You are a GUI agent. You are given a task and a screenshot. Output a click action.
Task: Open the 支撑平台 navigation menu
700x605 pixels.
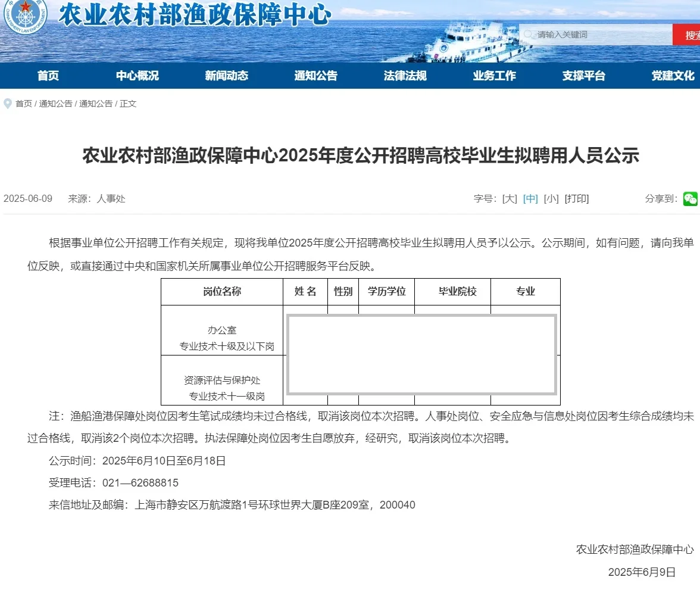tap(584, 76)
